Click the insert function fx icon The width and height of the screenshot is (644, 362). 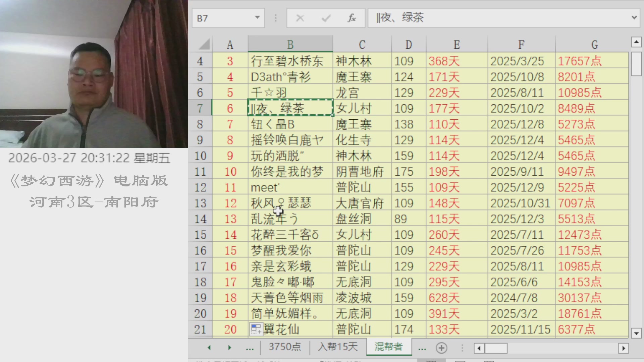pos(352,18)
